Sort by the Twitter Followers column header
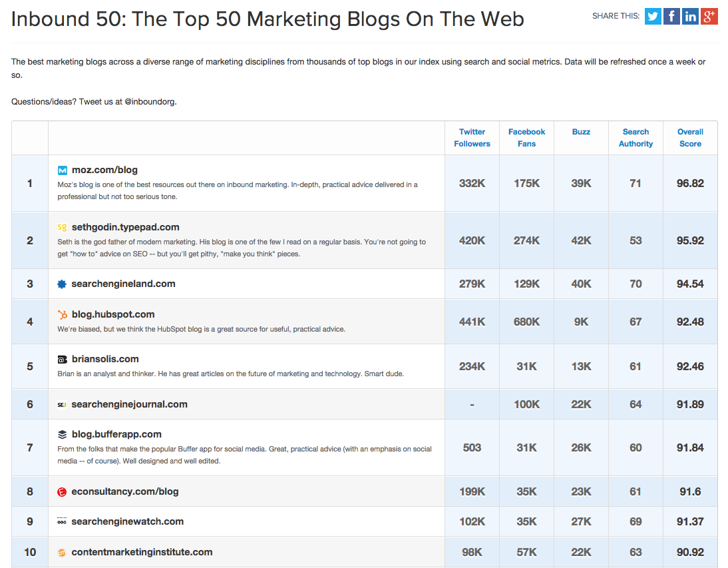This screenshot has height=568, width=728. (x=472, y=137)
